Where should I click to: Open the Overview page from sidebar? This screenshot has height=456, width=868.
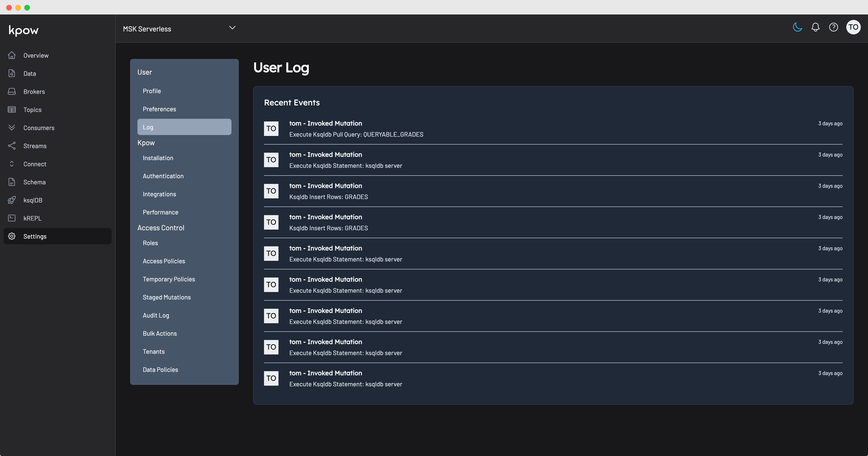tap(36, 55)
